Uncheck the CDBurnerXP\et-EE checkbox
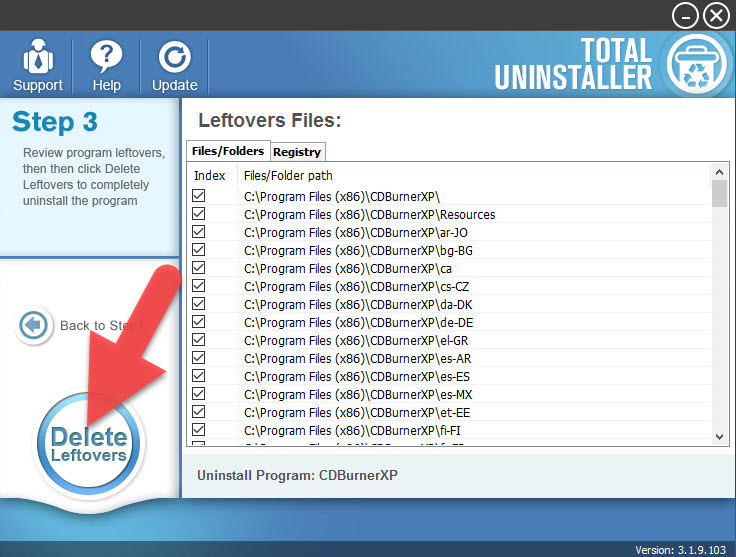 coord(199,412)
